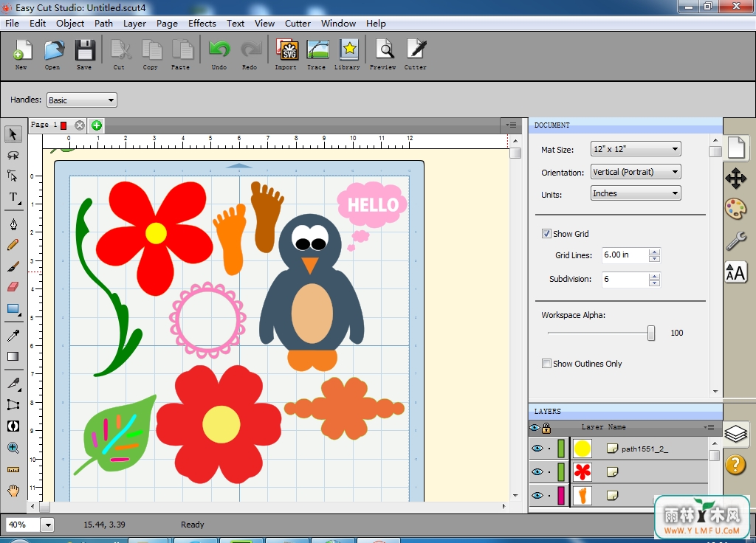This screenshot has width=756, height=543.
Task: Click the Grid Lines stepper arrows
Action: tap(654, 255)
